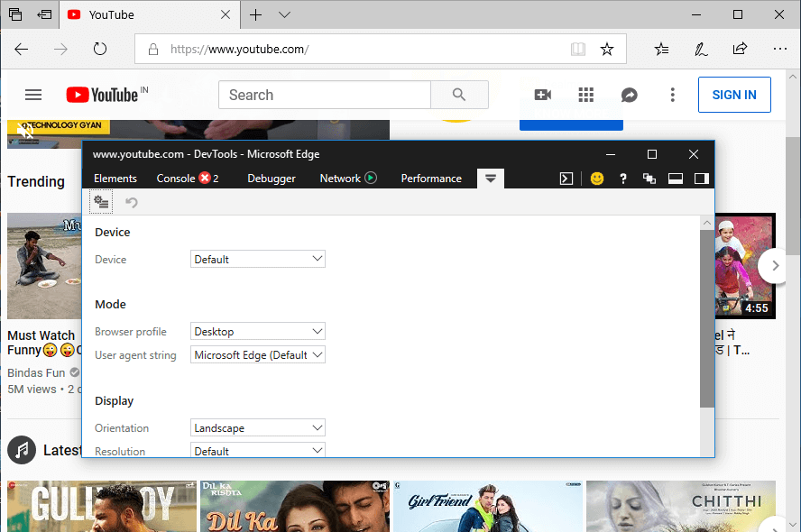Click the set tabs aside icon
This screenshot has height=532, width=801.
click(44, 14)
